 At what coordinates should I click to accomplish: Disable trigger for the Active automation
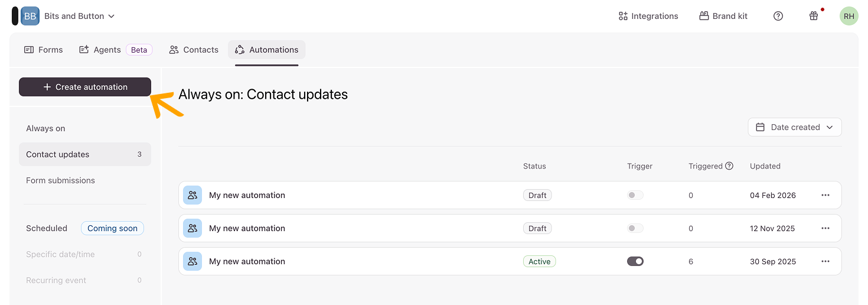click(x=635, y=261)
